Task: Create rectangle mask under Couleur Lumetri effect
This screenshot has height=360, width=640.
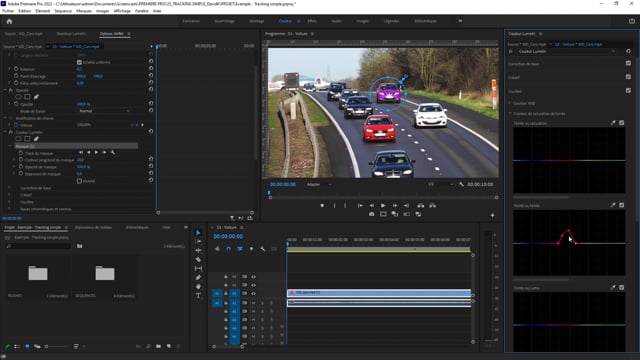Action: (27, 139)
